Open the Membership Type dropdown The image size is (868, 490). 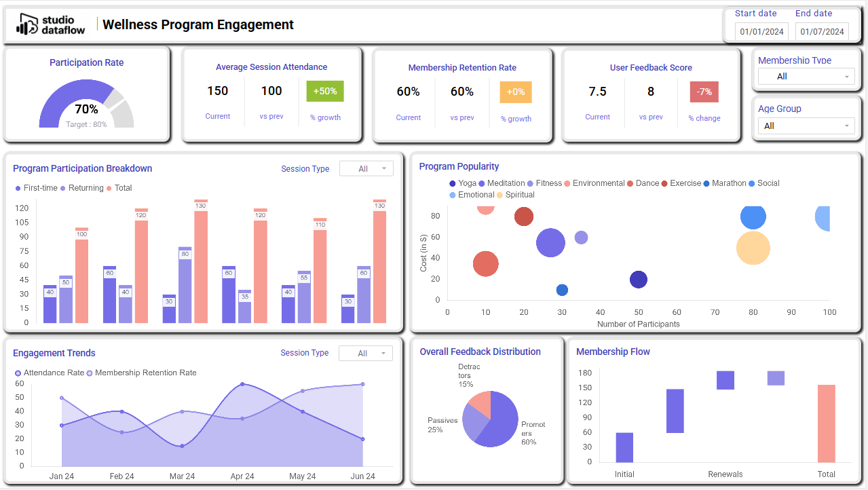tap(806, 77)
